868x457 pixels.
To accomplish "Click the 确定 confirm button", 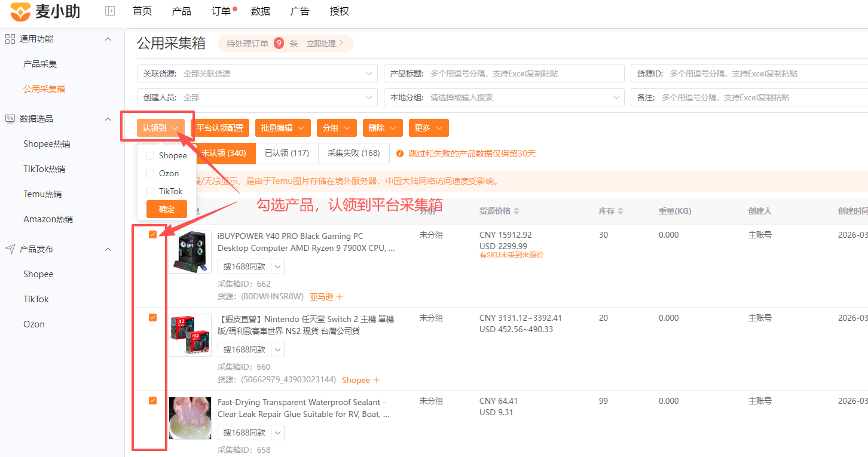I will [x=167, y=209].
